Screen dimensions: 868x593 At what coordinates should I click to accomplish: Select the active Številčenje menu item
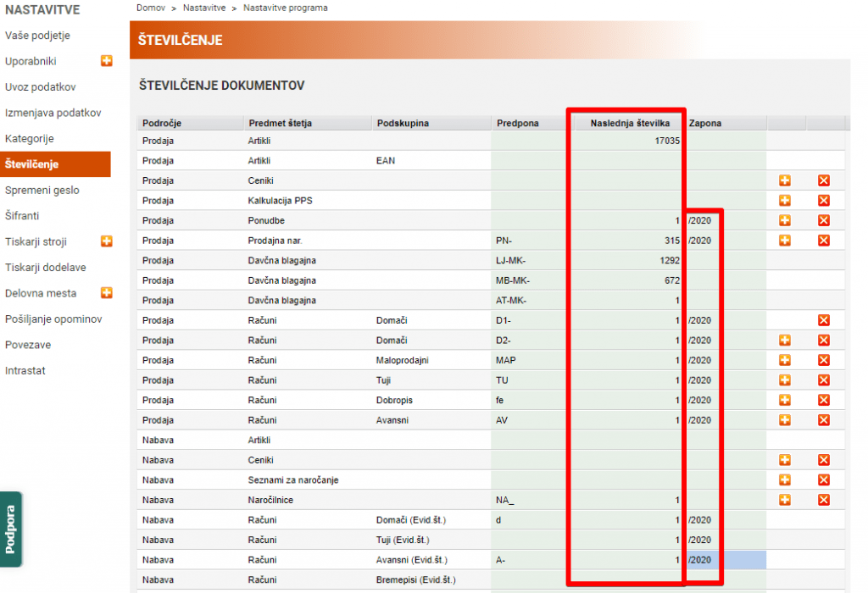[55, 164]
